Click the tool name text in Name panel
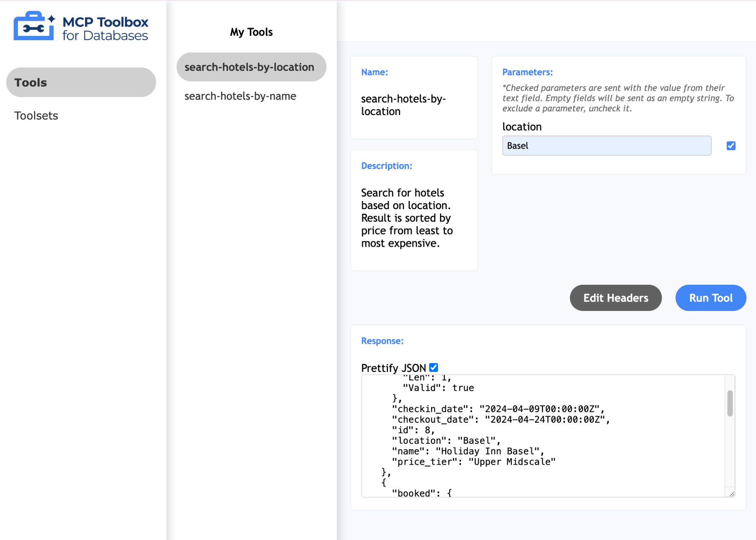Image resolution: width=756 pixels, height=540 pixels. pos(403,105)
